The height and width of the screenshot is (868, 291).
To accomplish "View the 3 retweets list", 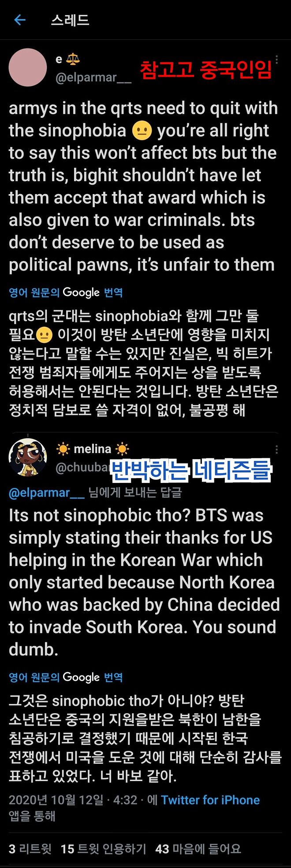I will [30, 849].
